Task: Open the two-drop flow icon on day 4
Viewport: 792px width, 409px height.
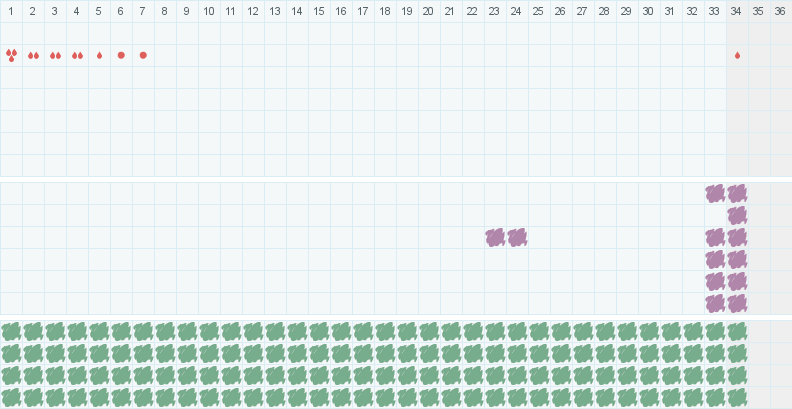Action: (x=77, y=56)
